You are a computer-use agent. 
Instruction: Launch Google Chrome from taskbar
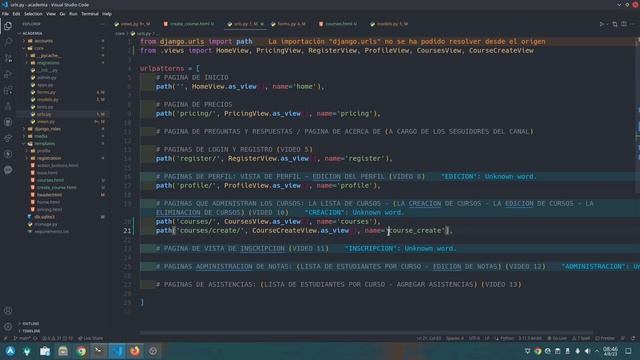(81, 351)
